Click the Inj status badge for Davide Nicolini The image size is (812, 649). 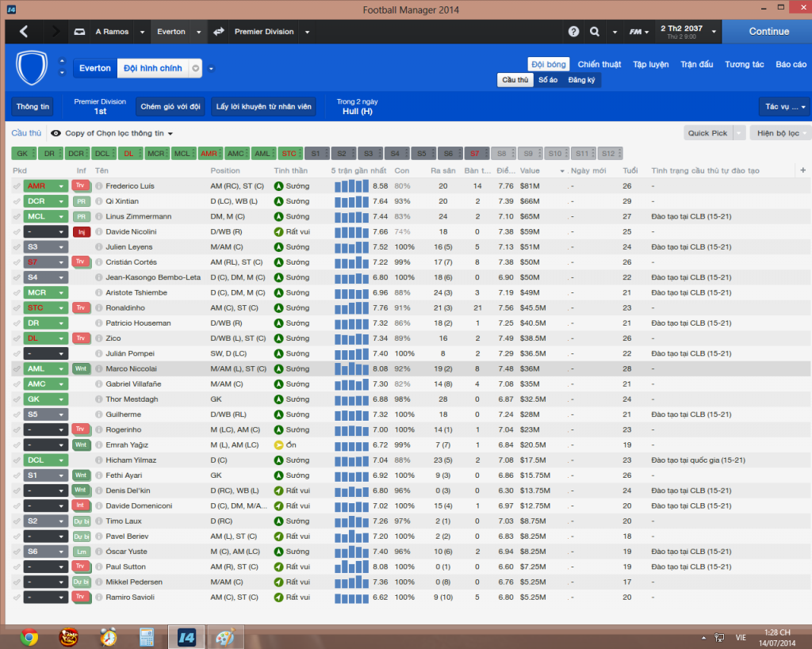[x=82, y=231]
